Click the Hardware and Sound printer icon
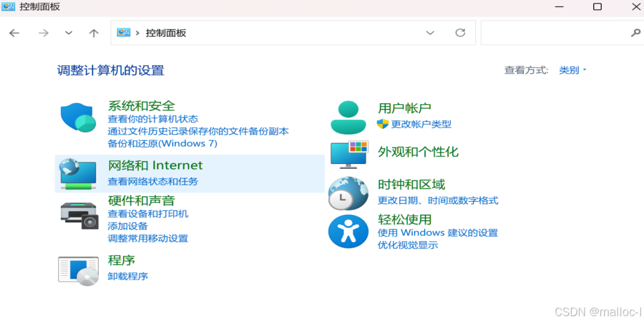 79,216
